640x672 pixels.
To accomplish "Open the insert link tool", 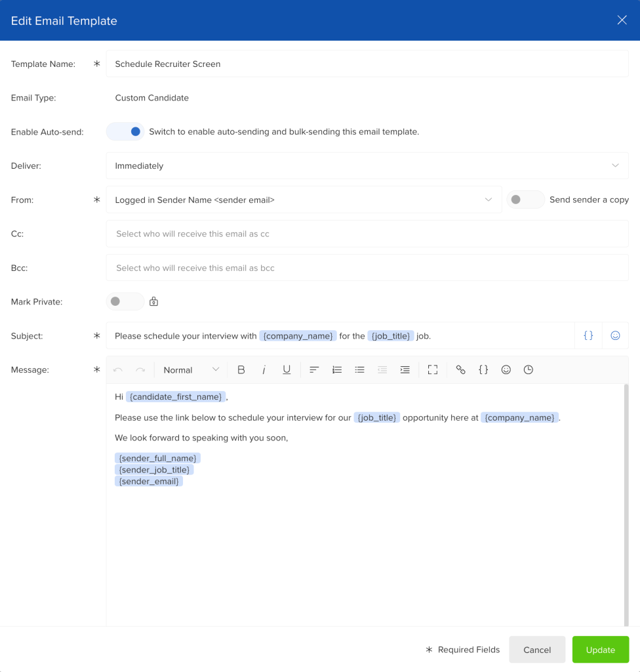I will [460, 370].
